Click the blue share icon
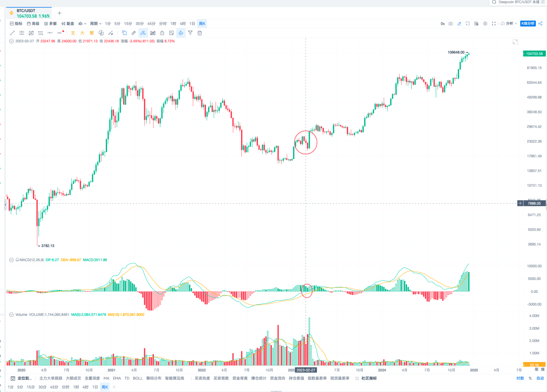The width and height of the screenshot is (547, 392). (540, 24)
